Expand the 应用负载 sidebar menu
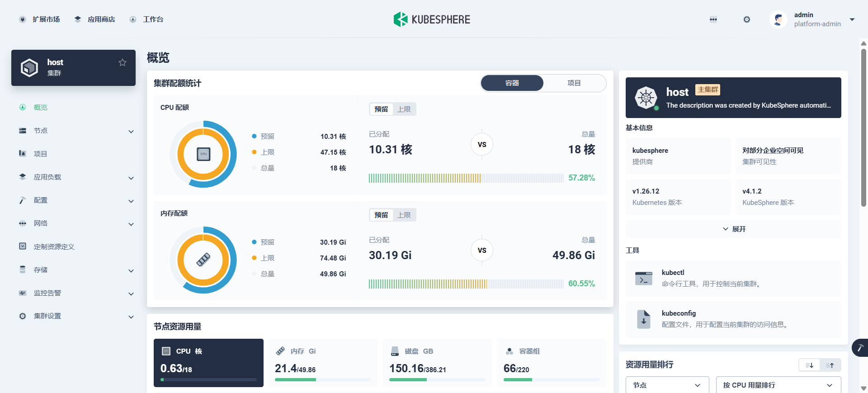 tap(131, 178)
